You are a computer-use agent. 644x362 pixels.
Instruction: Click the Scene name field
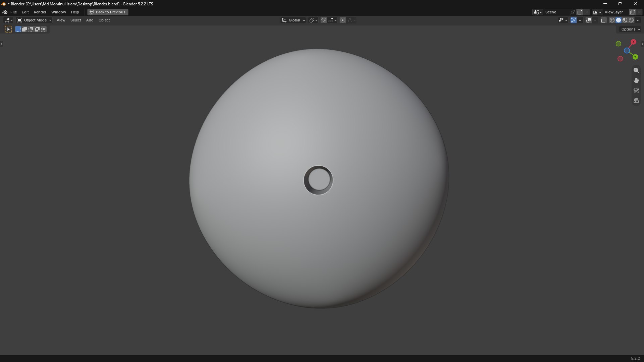556,12
